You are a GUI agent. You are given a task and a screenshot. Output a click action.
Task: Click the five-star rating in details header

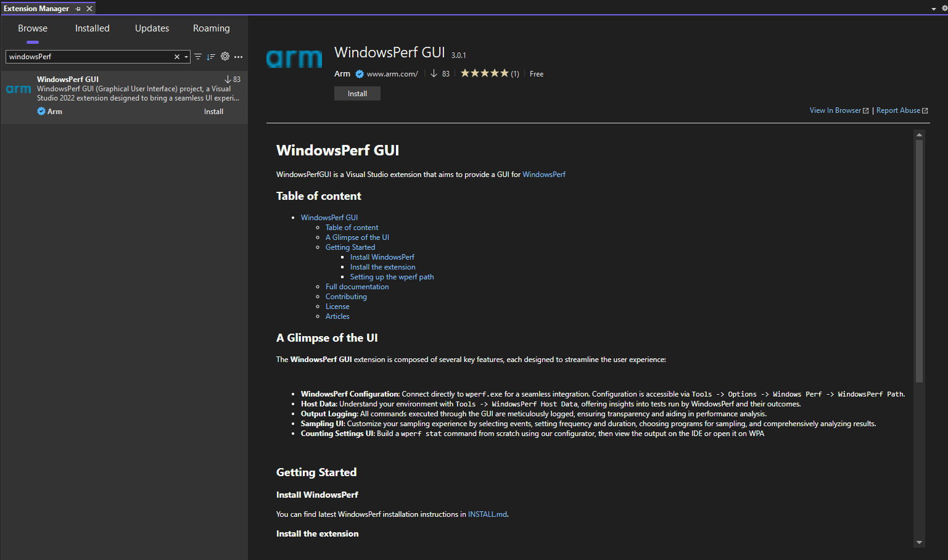485,73
